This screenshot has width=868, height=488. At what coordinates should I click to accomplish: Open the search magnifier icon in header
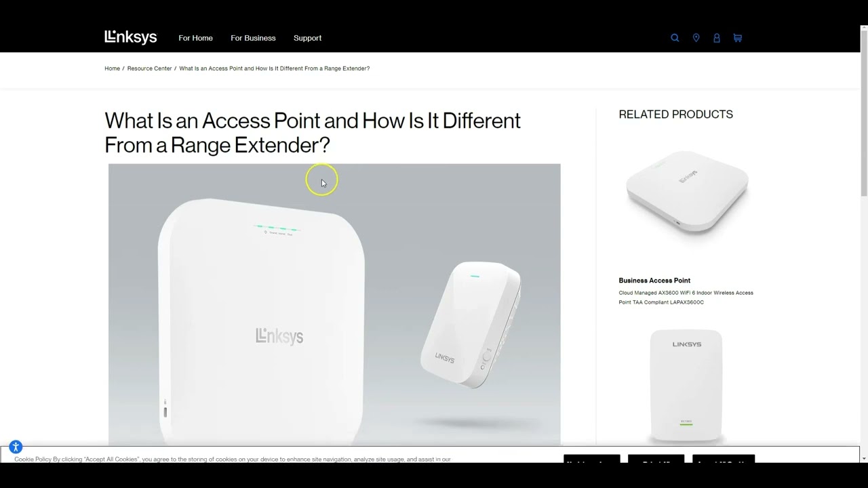click(x=675, y=38)
